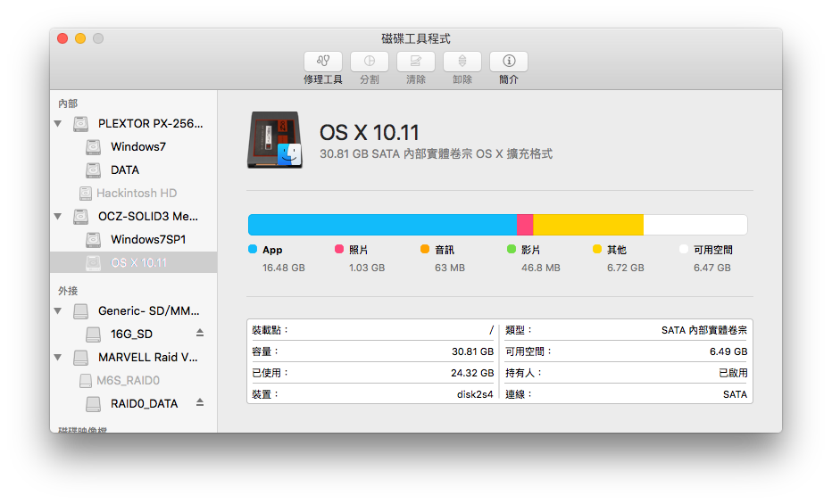Click the 連線 SATA value
The height and width of the screenshot is (504, 832).
coord(735,395)
